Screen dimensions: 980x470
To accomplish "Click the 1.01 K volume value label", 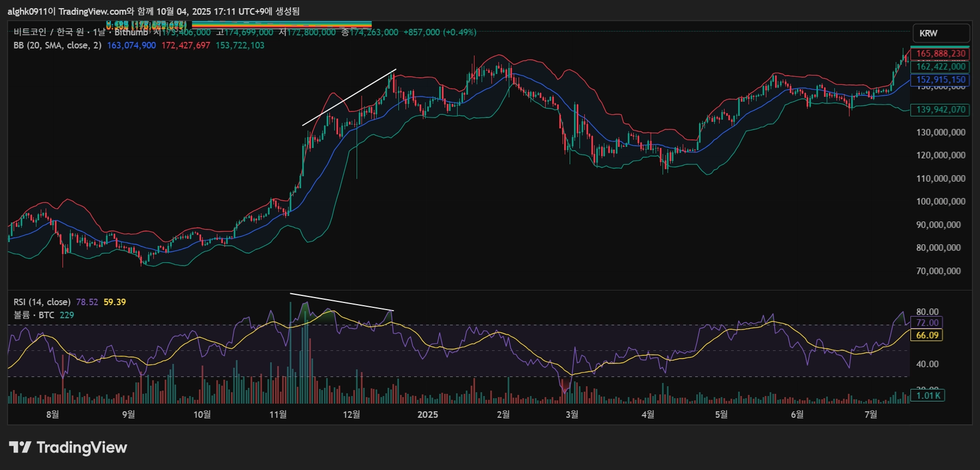I will click(928, 395).
